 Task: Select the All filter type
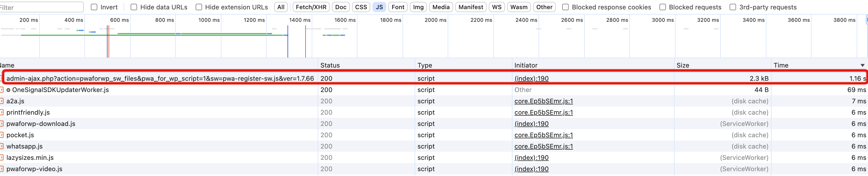281,7
